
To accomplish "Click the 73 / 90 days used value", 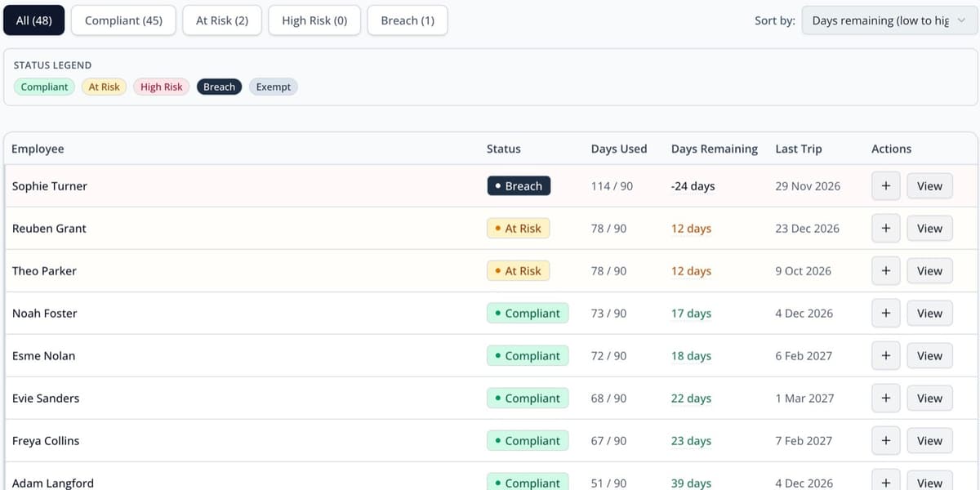I will click(x=608, y=314).
